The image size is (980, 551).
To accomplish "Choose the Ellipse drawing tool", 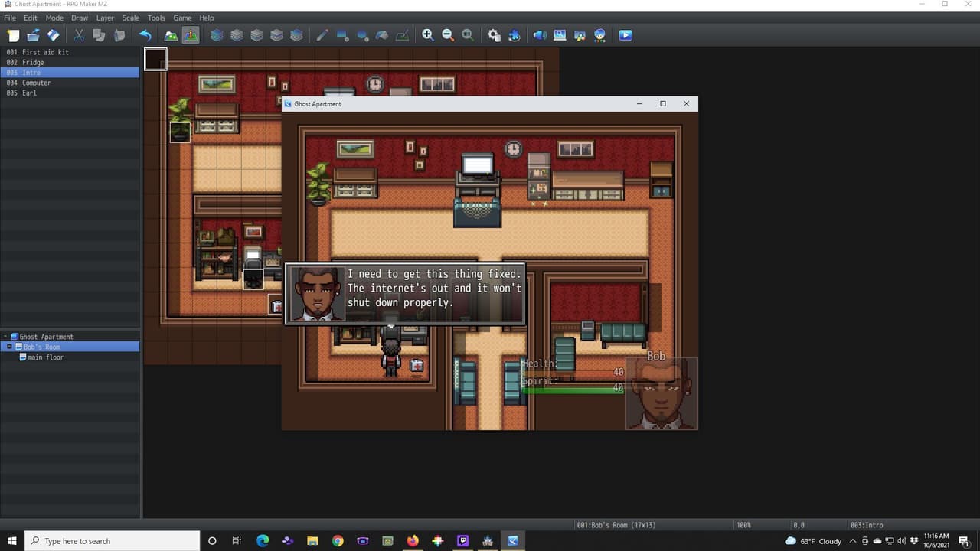I will pos(362,35).
